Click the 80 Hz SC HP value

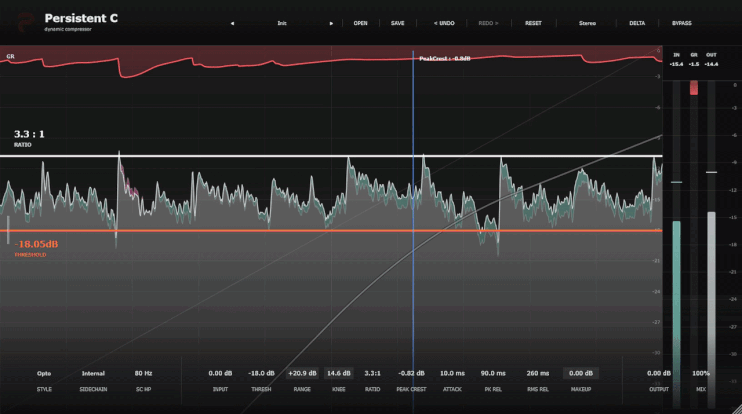pos(143,373)
